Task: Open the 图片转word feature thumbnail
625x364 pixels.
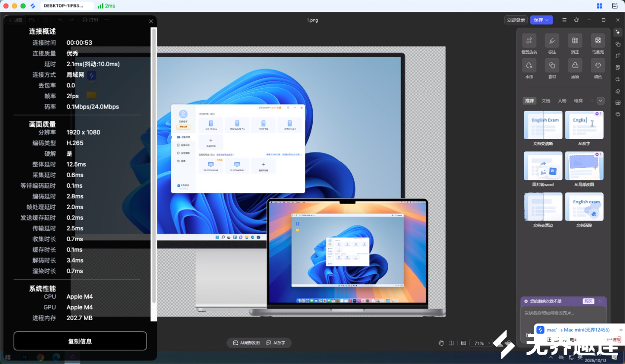Action: pos(543,166)
